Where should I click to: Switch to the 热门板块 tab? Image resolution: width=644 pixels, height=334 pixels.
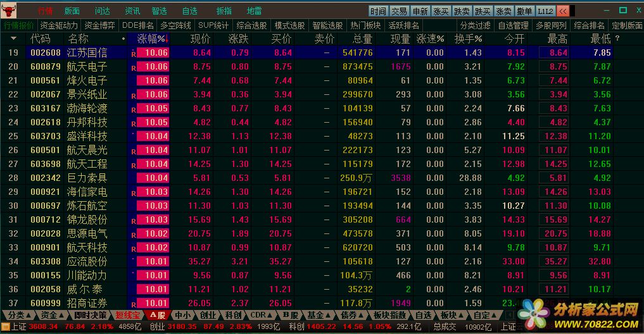point(365,25)
